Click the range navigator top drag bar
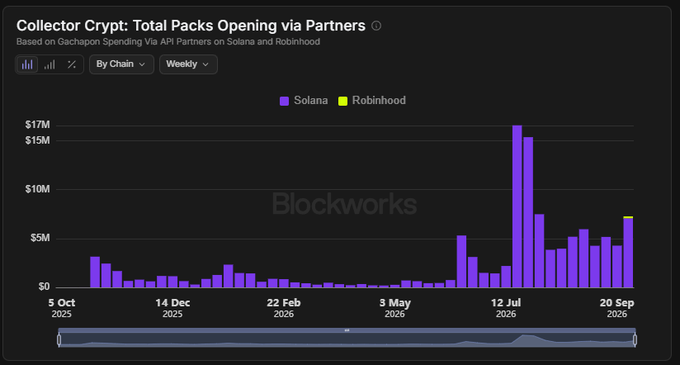This screenshot has width=680, height=365. 347,330
